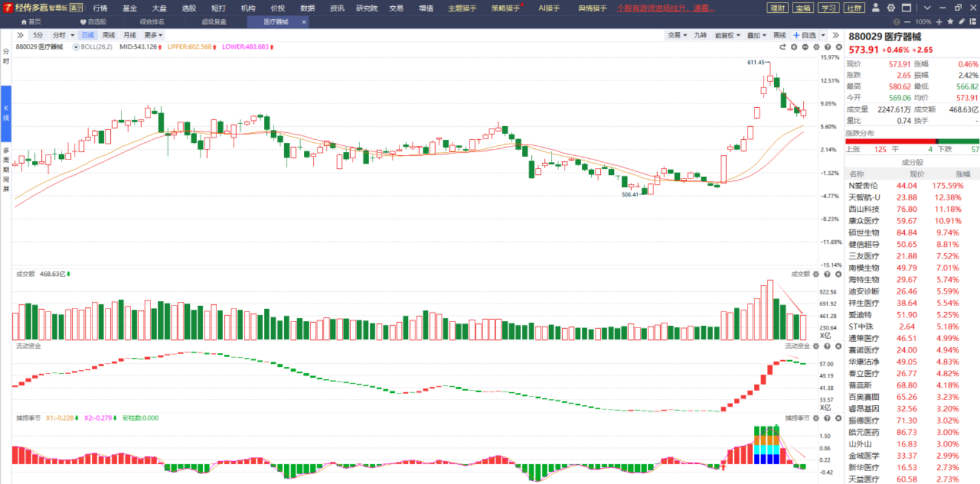Screen dimensions: 980x484
Task: Click the zoom-out minus on main chart
Action: pyautogui.click(x=805, y=47)
